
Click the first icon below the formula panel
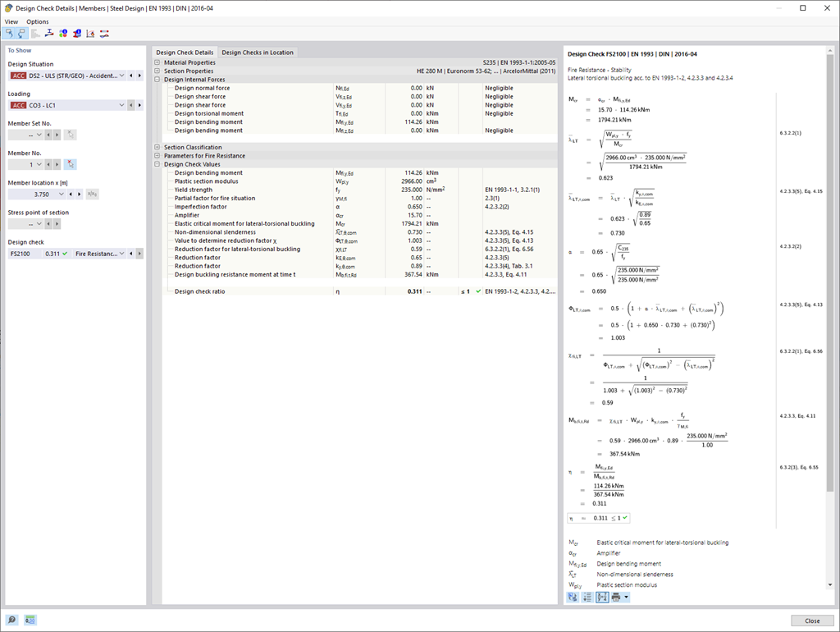point(573,598)
